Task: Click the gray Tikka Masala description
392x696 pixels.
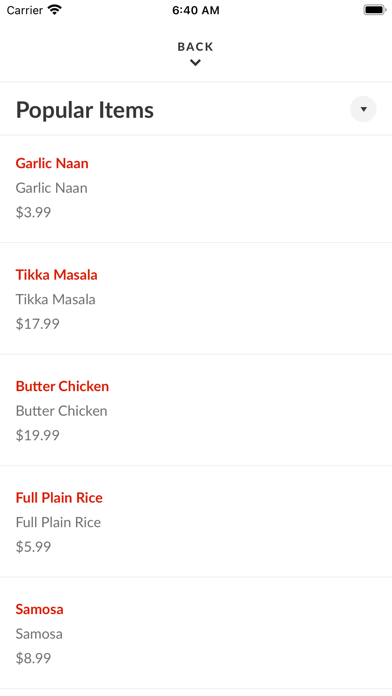Action: point(55,299)
